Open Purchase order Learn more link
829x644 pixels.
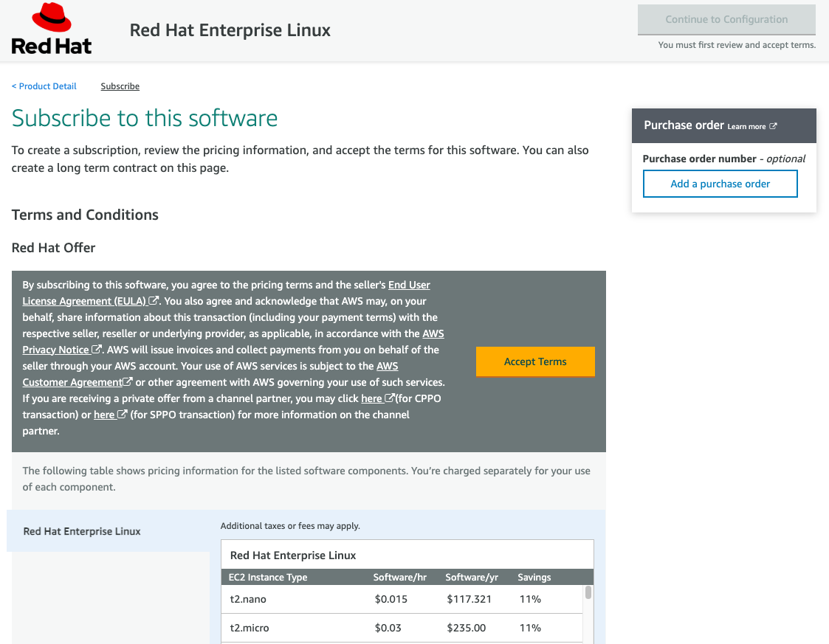point(746,126)
